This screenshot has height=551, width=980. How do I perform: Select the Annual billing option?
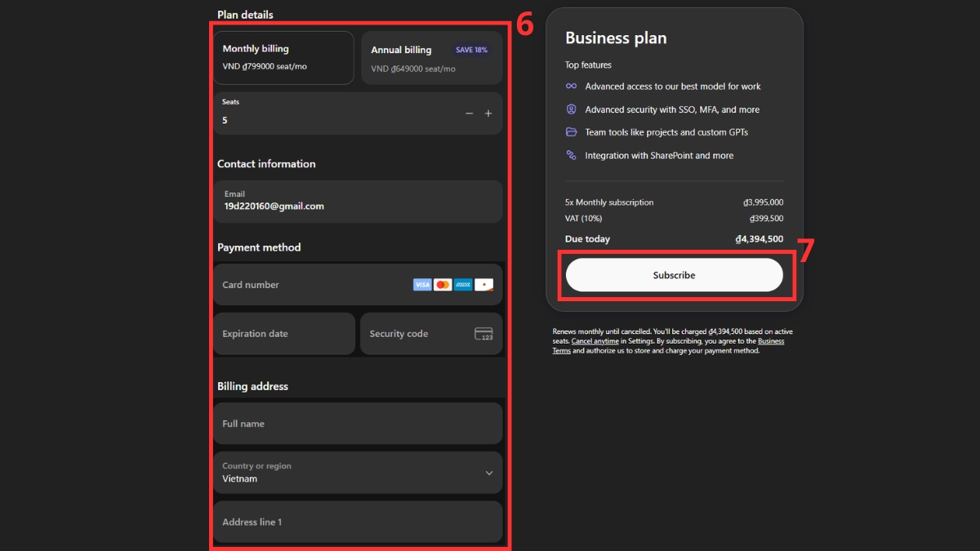pos(431,59)
